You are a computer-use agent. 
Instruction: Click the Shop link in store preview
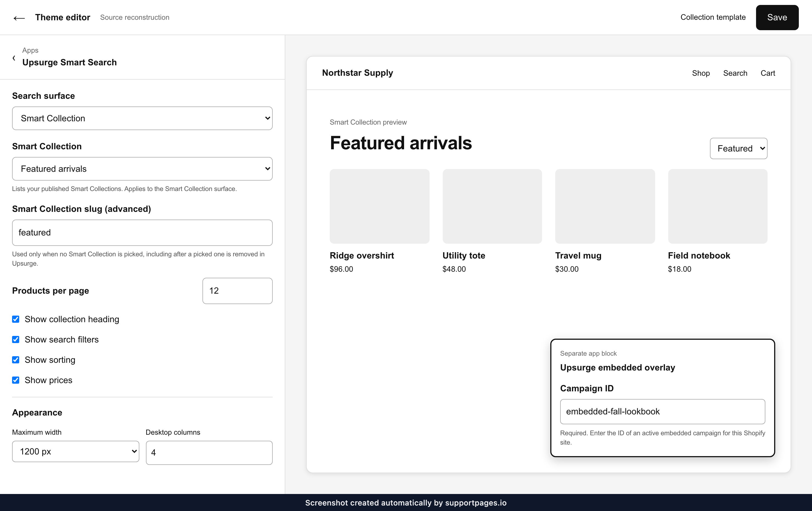[x=701, y=73]
